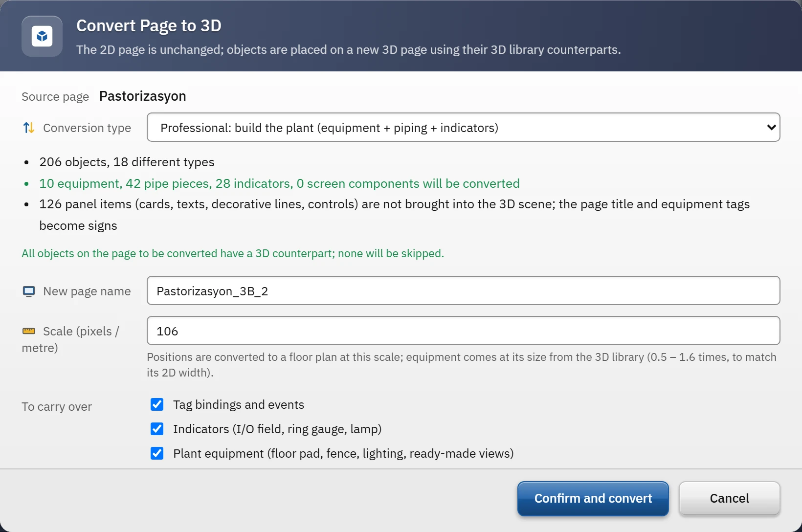Disable the Plant equipment checkbox
This screenshot has width=802, height=532.
coord(157,453)
